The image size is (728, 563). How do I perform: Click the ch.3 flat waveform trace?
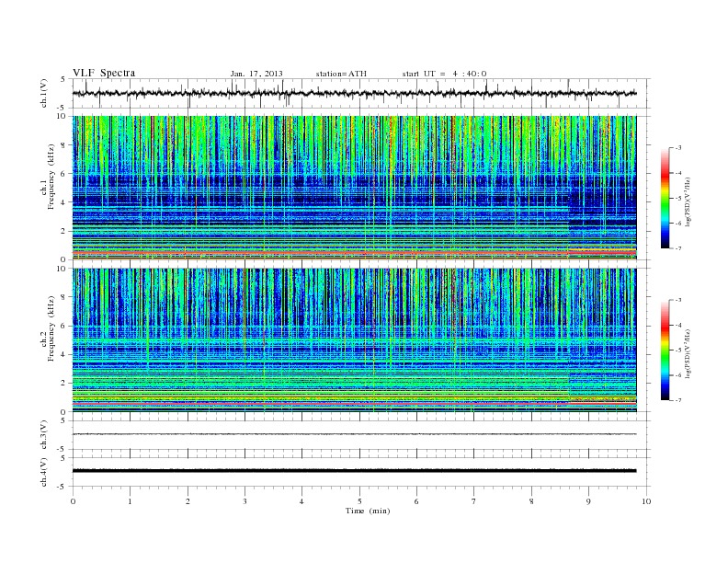[x=354, y=434]
